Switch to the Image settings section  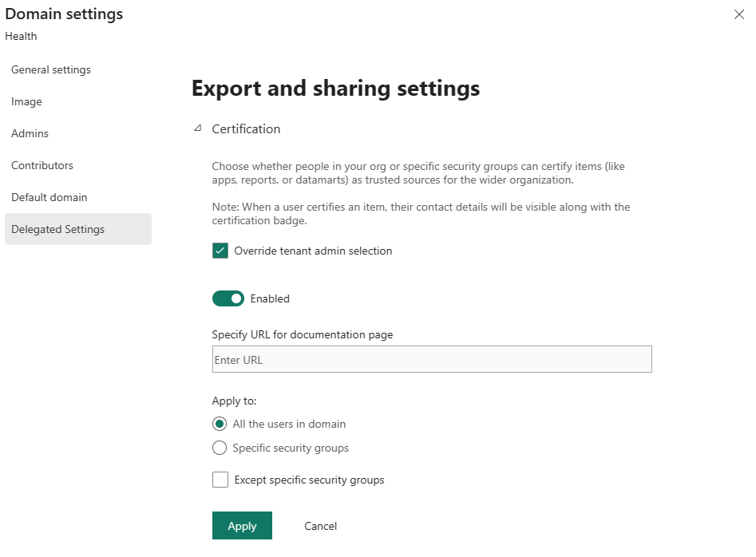[26, 101]
